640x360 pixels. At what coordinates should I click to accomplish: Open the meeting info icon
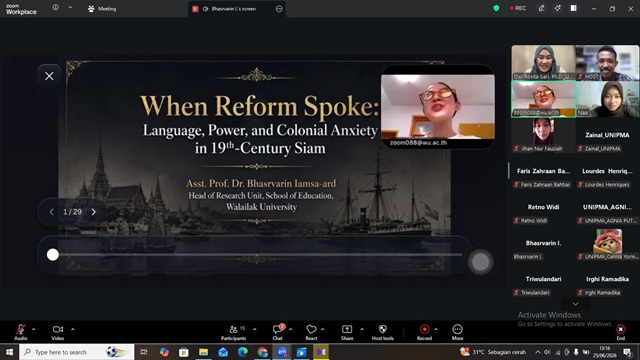(x=56, y=7)
